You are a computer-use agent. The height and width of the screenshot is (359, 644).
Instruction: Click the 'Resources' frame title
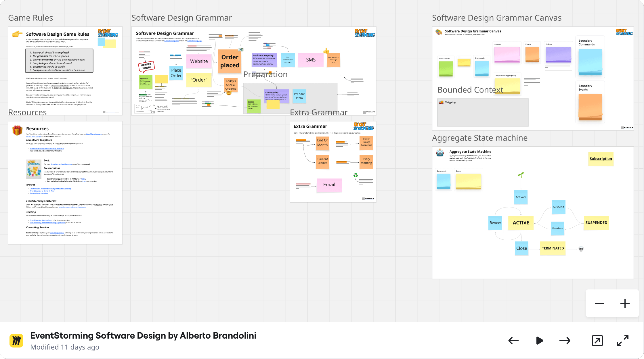point(27,112)
